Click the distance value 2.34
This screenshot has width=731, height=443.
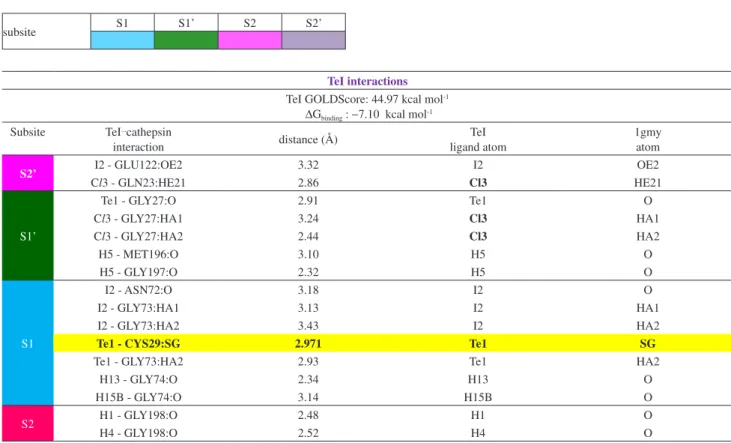pyautogui.click(x=308, y=379)
